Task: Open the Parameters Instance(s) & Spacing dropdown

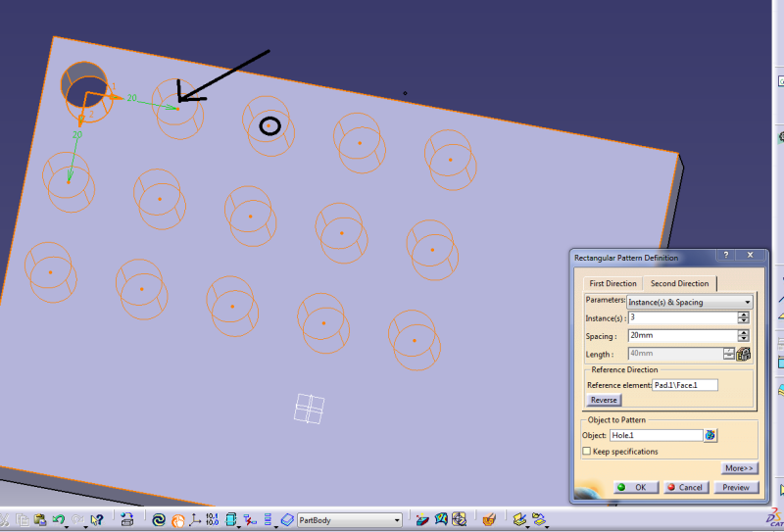Action: click(689, 302)
